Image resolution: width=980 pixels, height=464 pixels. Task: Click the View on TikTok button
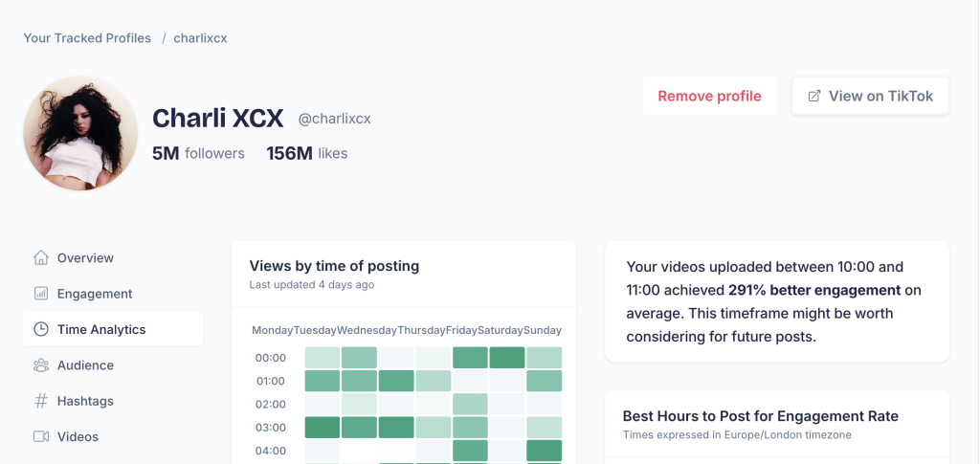[x=870, y=96]
